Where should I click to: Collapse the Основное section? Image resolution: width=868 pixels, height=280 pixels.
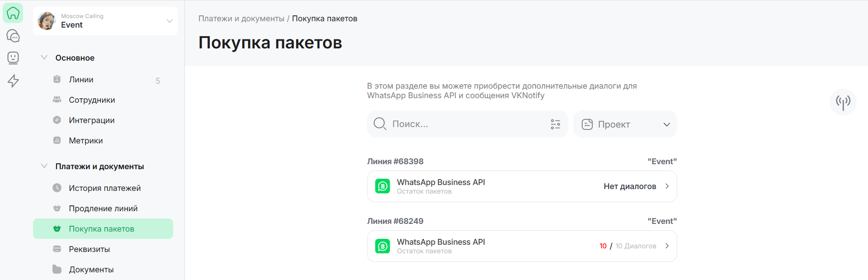click(x=44, y=57)
